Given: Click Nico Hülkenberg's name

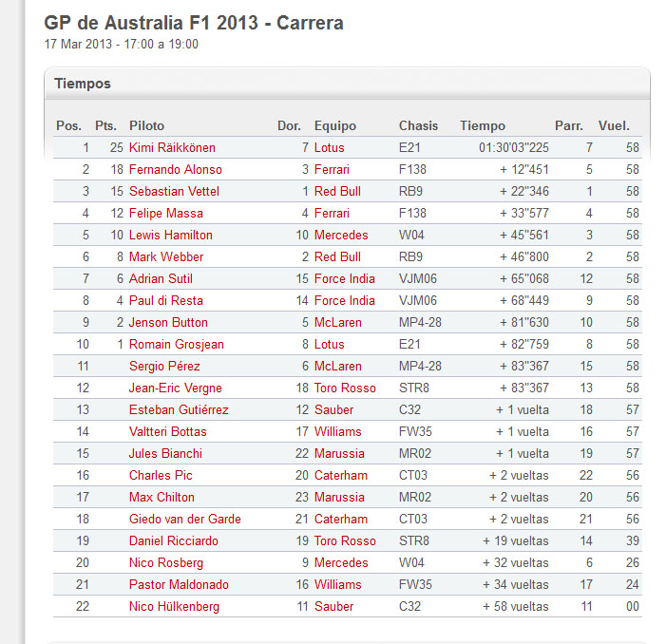Looking at the screenshot, I should point(174,607).
